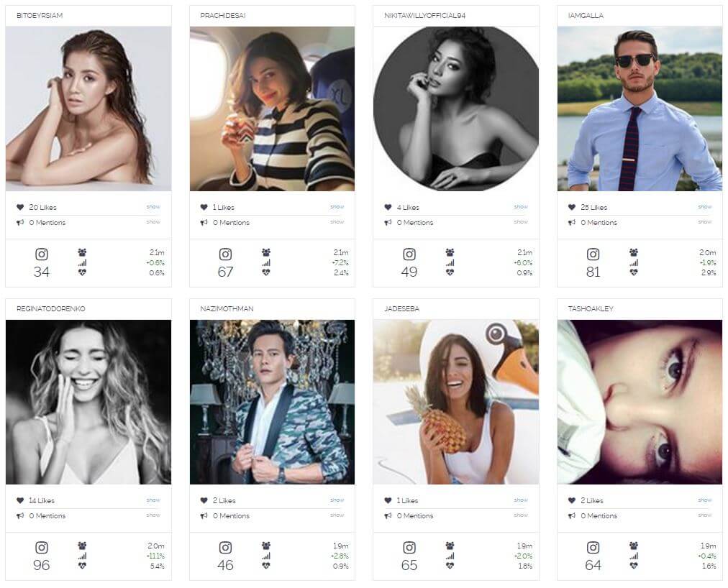Image resolution: width=728 pixels, height=588 pixels.
Task: Click the followers group icon on REGINATODORENKO card
Action: [x=82, y=546]
